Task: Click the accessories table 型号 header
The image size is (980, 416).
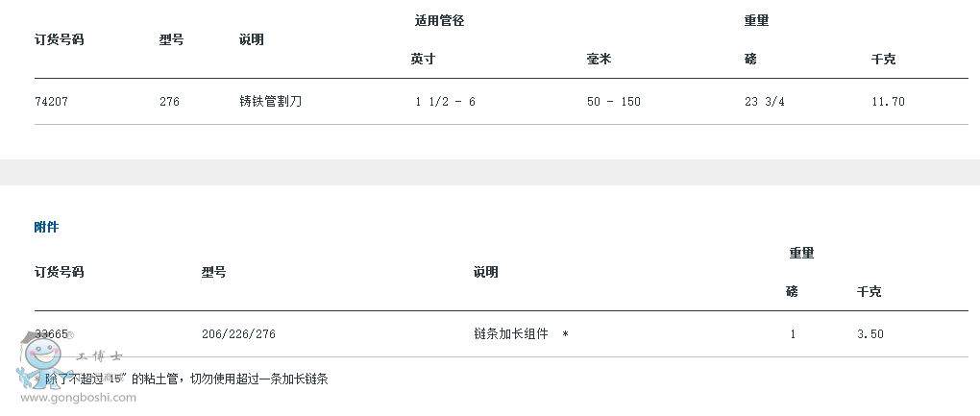Action: (213, 272)
